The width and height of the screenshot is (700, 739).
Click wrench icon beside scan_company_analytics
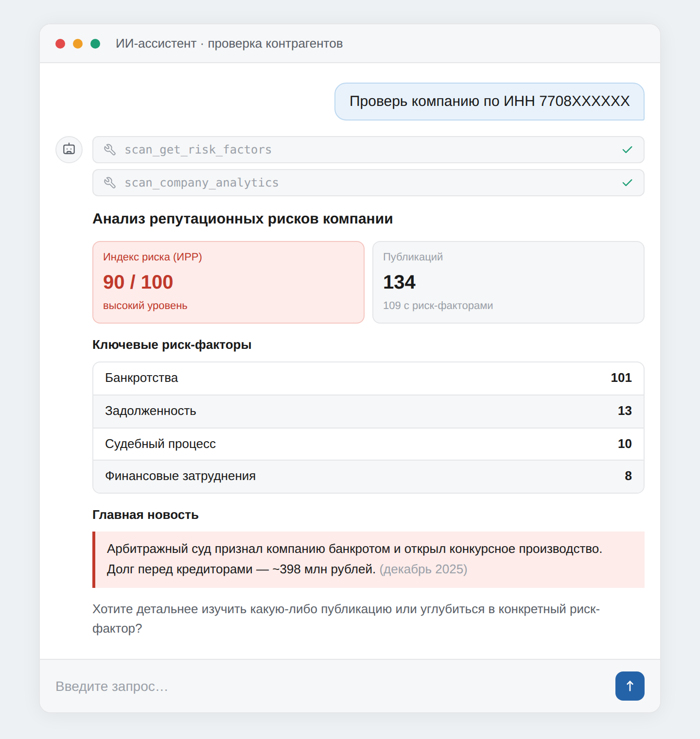pos(110,183)
